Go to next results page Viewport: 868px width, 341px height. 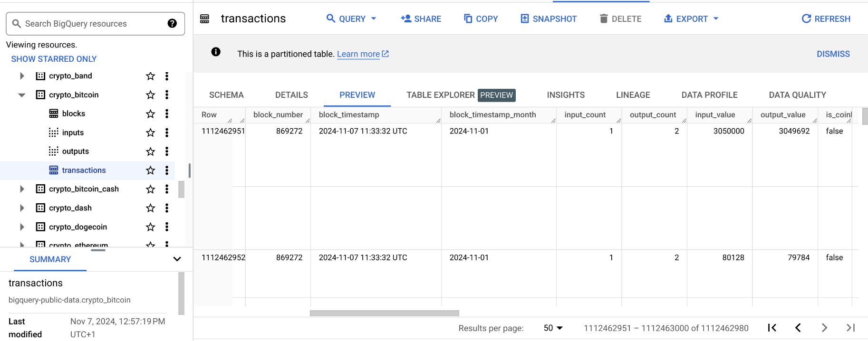pyautogui.click(x=824, y=328)
